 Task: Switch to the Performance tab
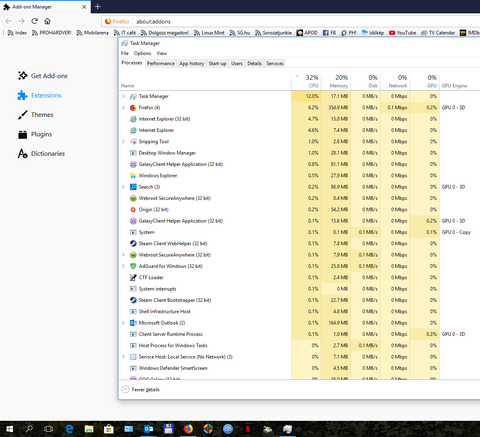[161, 63]
